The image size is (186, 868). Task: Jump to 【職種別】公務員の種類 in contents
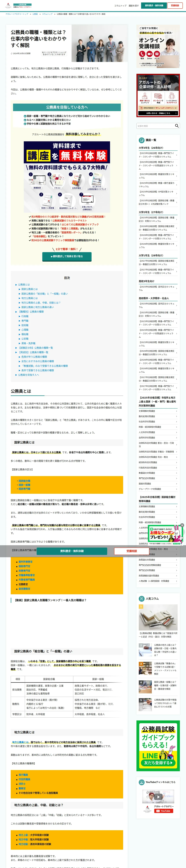[31, 312]
